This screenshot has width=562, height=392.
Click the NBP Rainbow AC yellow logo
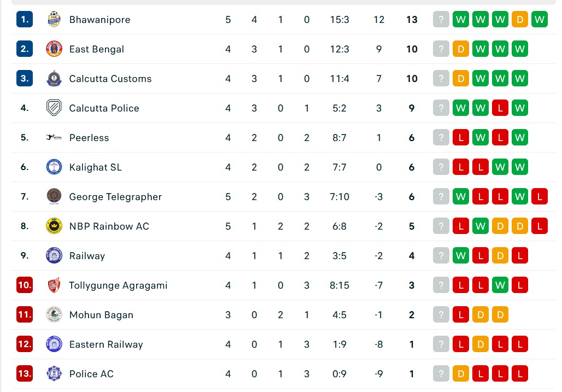54,226
